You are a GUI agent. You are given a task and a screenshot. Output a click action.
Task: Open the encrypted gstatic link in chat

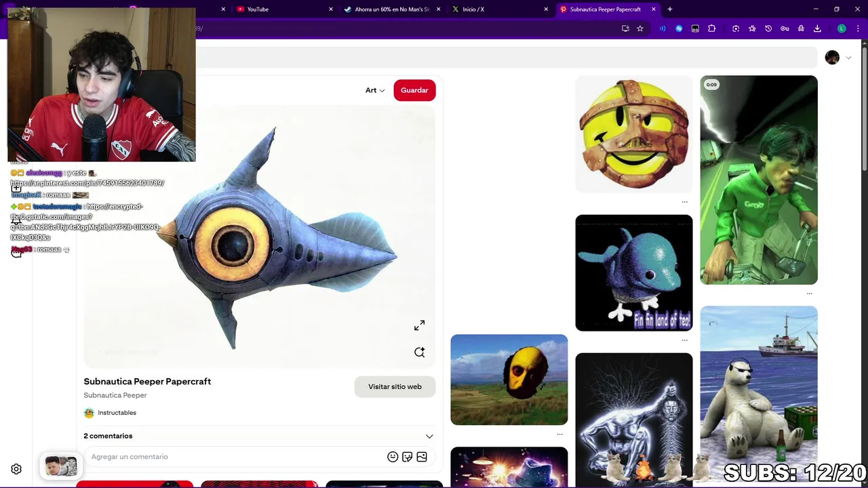click(85, 222)
